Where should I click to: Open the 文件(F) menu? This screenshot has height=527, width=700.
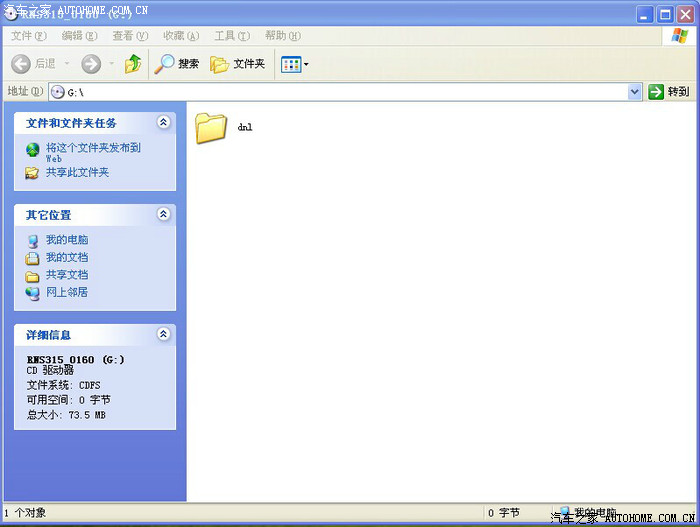coord(28,36)
